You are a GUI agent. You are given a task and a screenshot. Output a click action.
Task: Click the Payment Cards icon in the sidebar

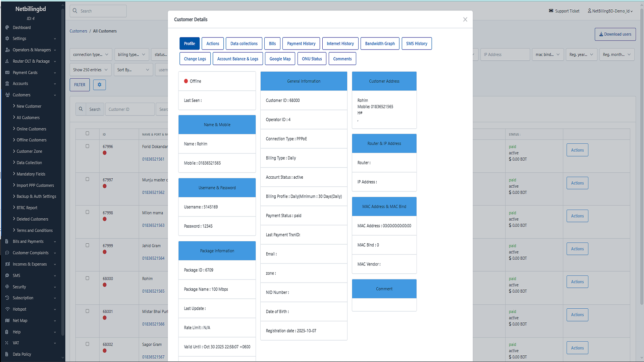pos(7,72)
